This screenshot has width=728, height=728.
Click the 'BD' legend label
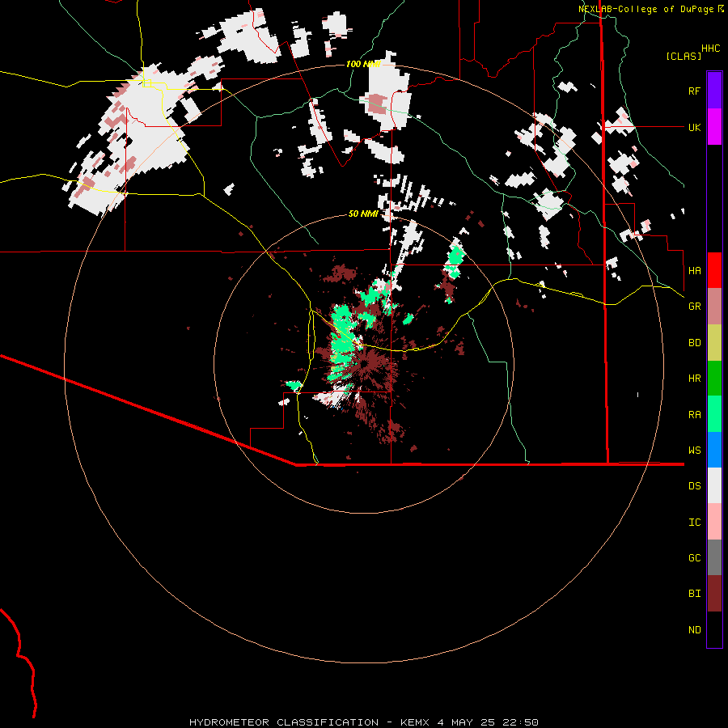(694, 343)
